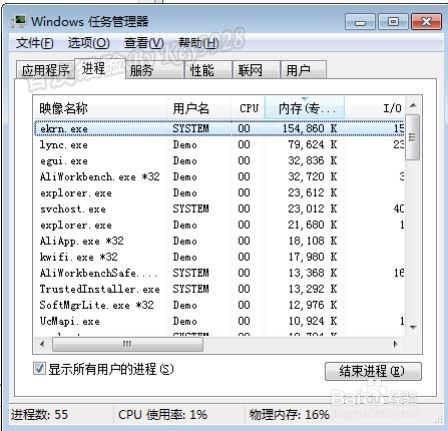Switch to the 联网 tab

coord(256,70)
